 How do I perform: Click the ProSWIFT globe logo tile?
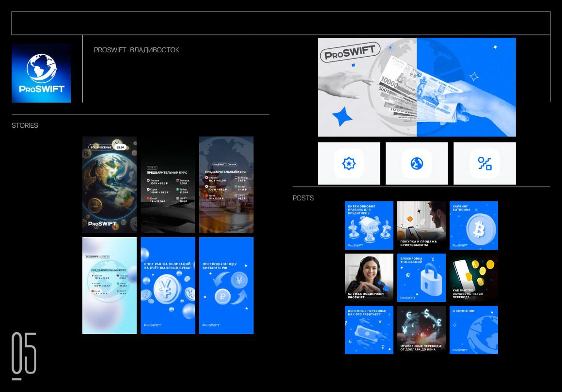pyautogui.click(x=41, y=73)
